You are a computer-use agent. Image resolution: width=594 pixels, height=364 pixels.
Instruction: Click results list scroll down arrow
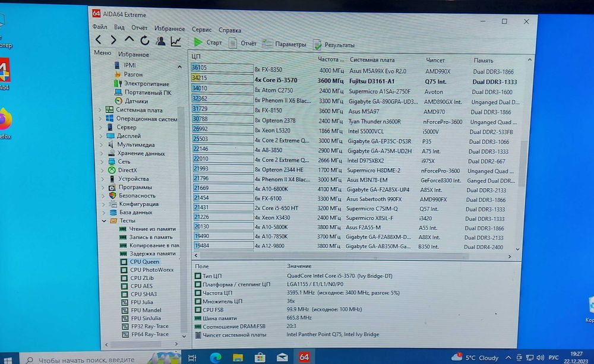pyautogui.click(x=518, y=249)
